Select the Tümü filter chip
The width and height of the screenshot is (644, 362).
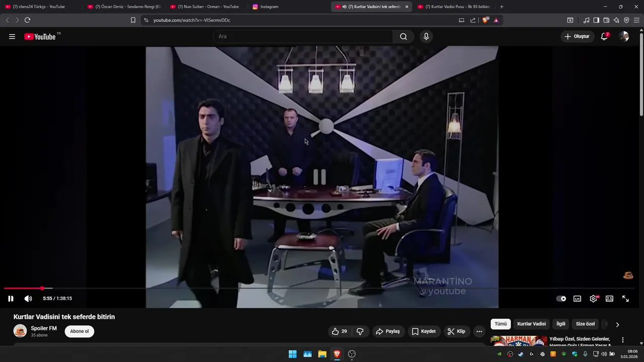(x=501, y=324)
